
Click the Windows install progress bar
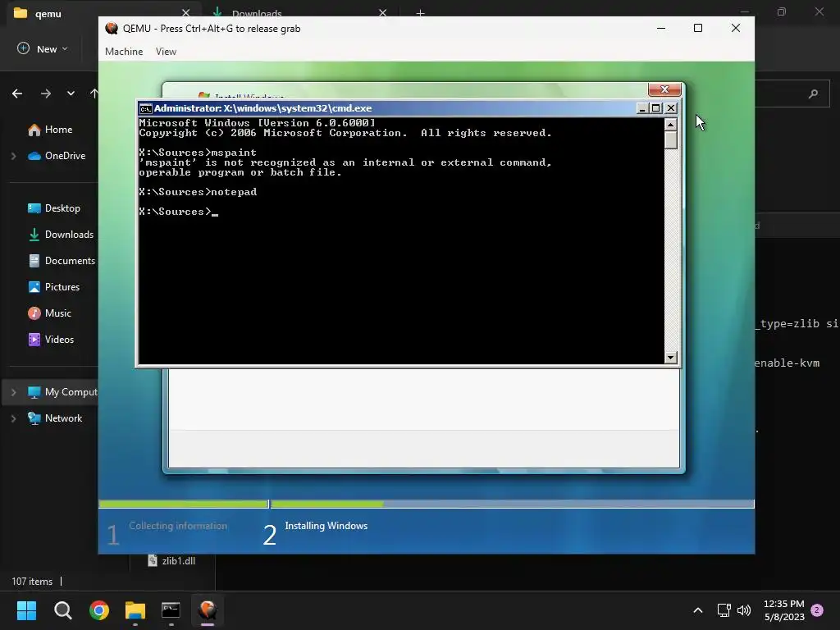pyautogui.click(x=427, y=504)
